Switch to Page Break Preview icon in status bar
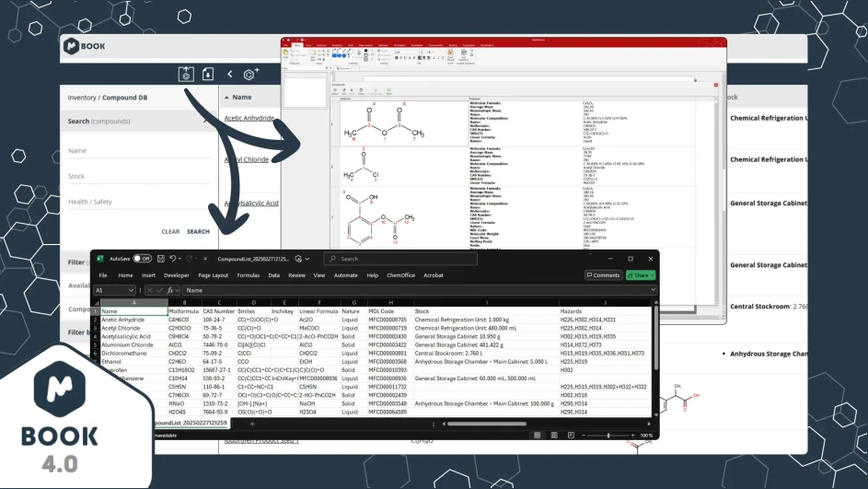The height and width of the screenshot is (489, 868). point(571,436)
